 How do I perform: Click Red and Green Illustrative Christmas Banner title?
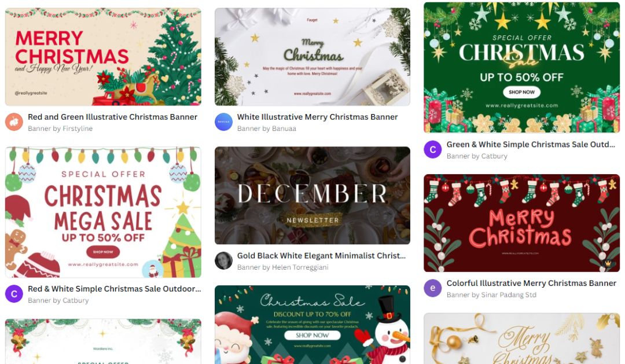pos(112,117)
